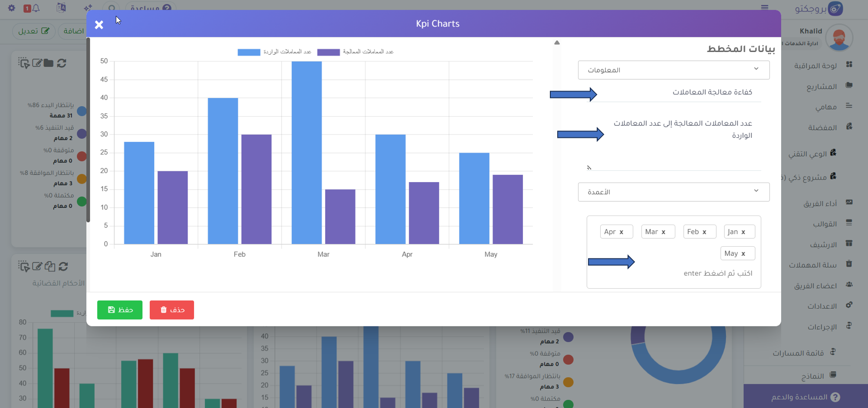Toggle the عدد المعاملات المعالجة legend dataset
The width and height of the screenshot is (868, 408).
(329, 52)
